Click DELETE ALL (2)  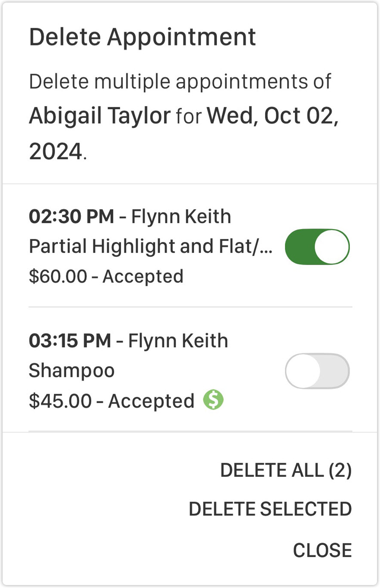click(286, 470)
